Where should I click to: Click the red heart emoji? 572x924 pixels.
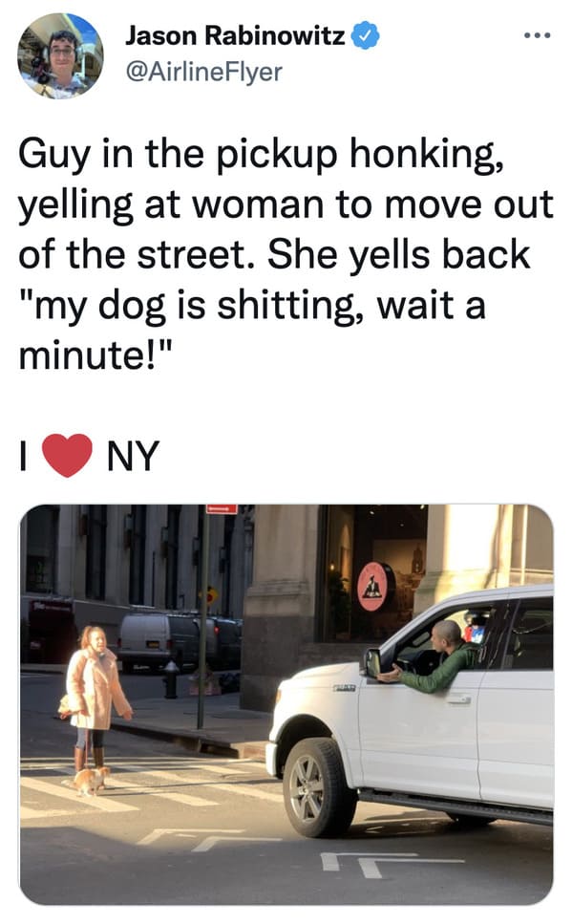click(x=69, y=455)
